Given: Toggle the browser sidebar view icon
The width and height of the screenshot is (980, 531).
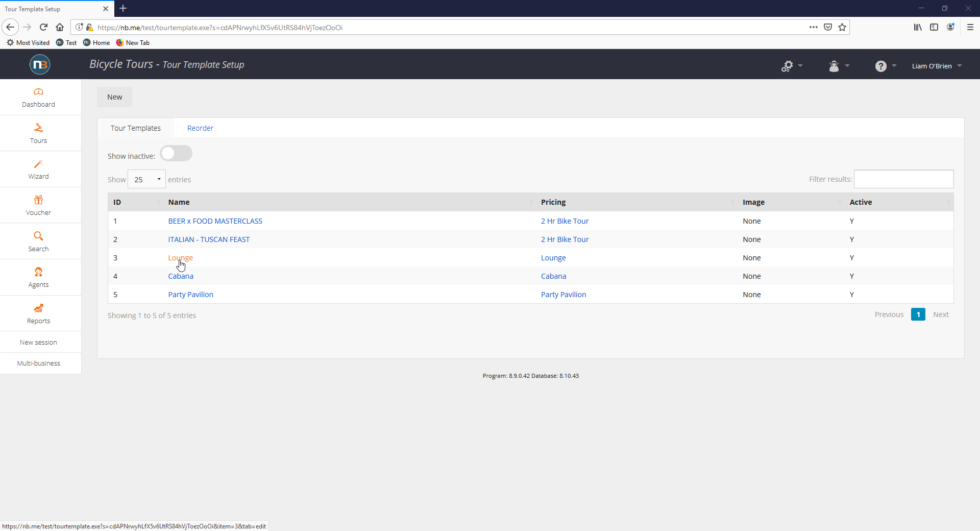Looking at the screenshot, I should (x=934, y=27).
